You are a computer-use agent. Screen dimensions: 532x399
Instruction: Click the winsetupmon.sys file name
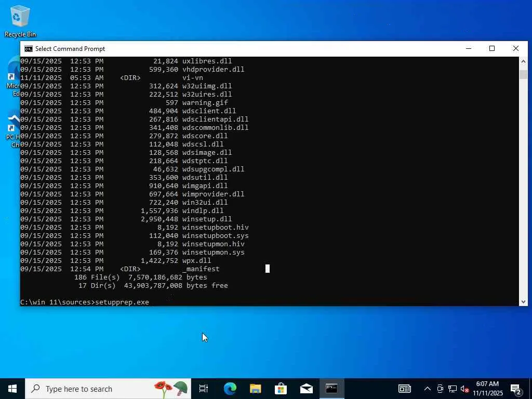tap(213, 252)
